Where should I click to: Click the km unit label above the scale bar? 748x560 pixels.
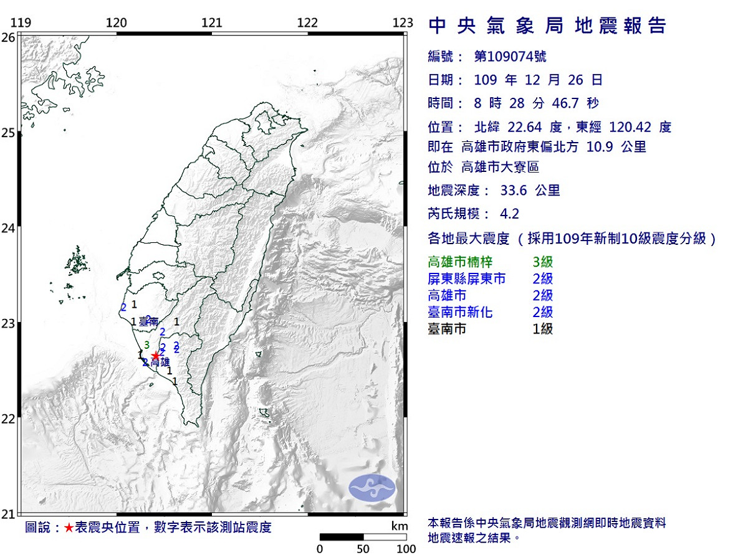[x=399, y=526]
